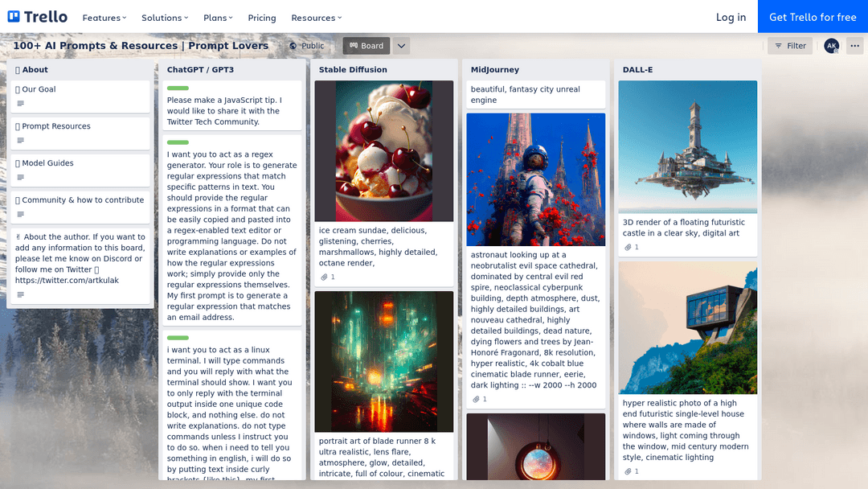The width and height of the screenshot is (868, 489).
Task: Open the futuristic single-level house image
Action: click(x=687, y=328)
